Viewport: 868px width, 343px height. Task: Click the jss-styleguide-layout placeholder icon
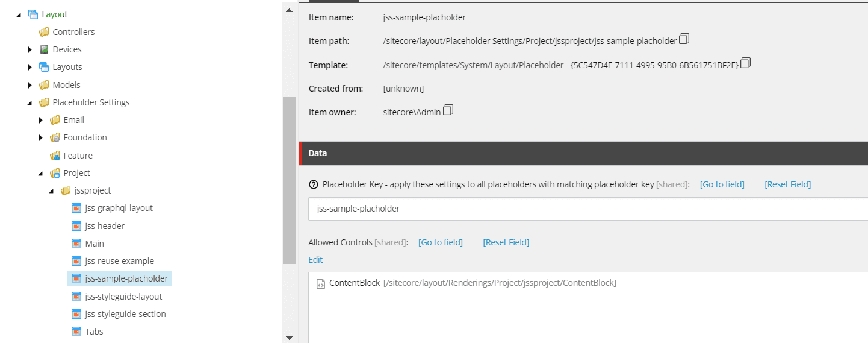76,297
